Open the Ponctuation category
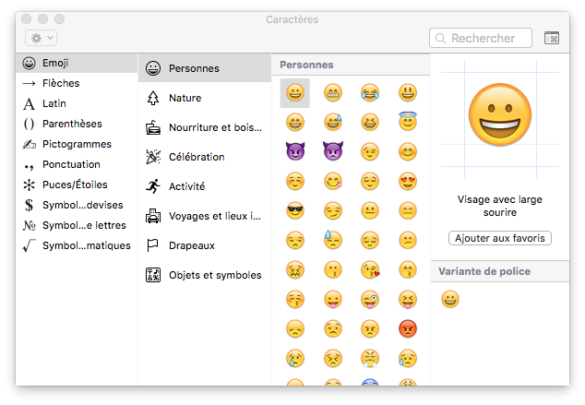Viewport: 585px width, 405px height. pyautogui.click(x=76, y=164)
